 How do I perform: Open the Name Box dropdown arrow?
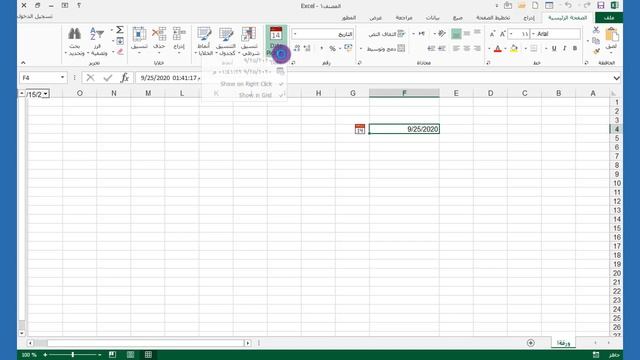62,78
